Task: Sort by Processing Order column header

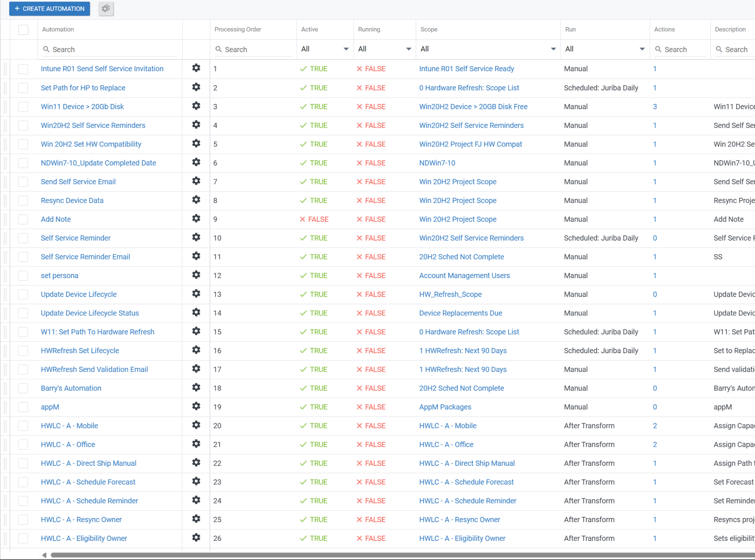Action: (238, 29)
